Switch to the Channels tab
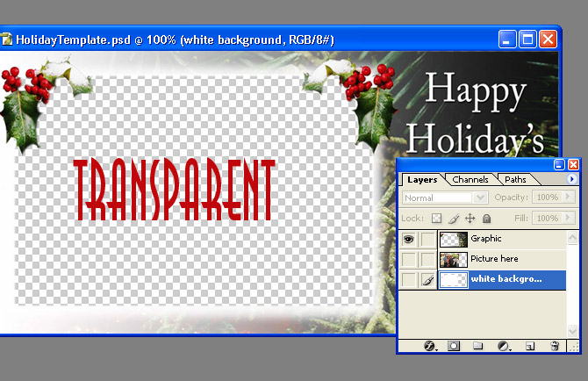588x381 pixels. tap(470, 180)
